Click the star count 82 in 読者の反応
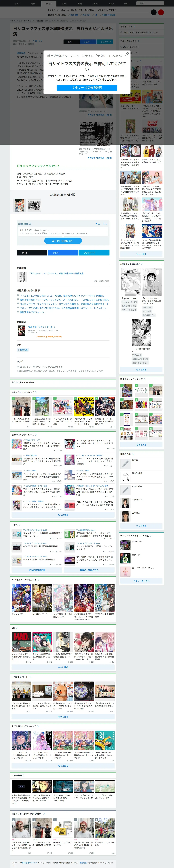Viewport: 174px width, 868px height. pos(98,224)
